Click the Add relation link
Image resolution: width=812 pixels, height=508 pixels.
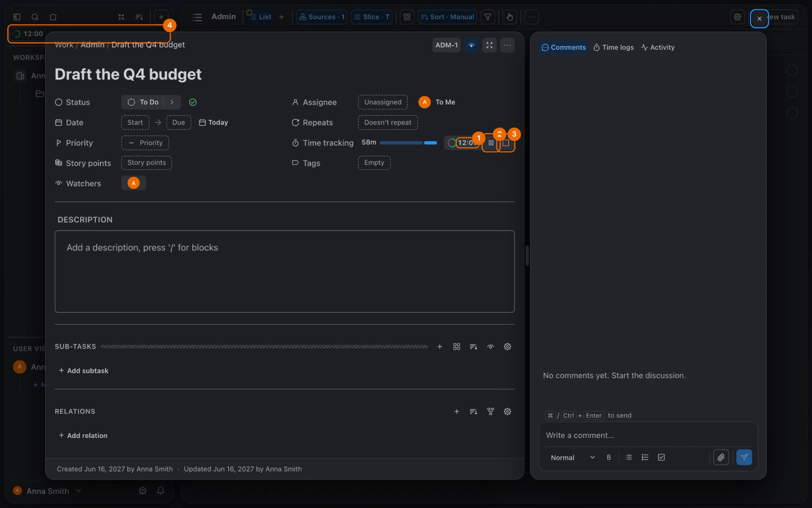[x=83, y=435]
